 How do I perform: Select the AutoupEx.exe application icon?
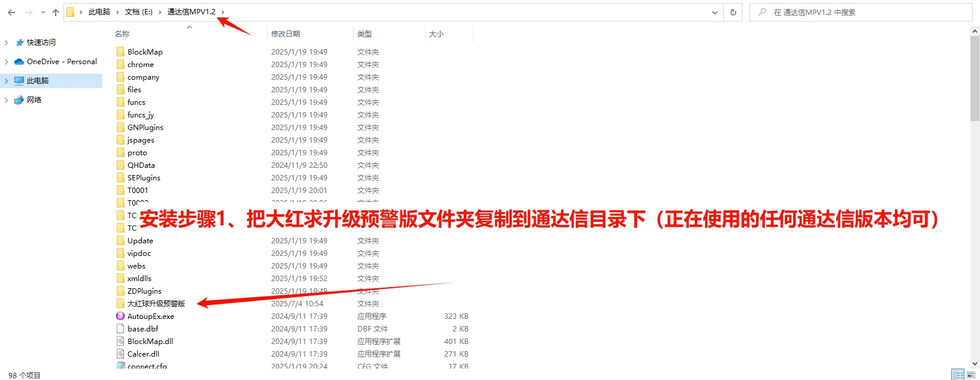[x=120, y=316]
